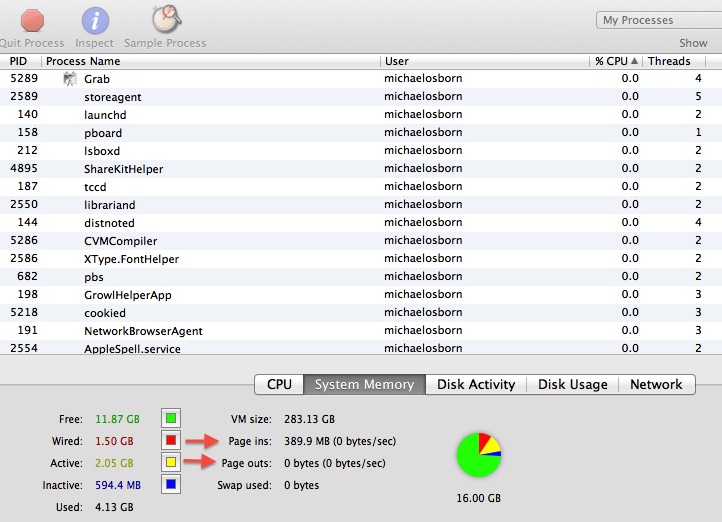Click the Swap used 0 bytes value
Viewport: 722px width, 522px height.
tap(302, 485)
